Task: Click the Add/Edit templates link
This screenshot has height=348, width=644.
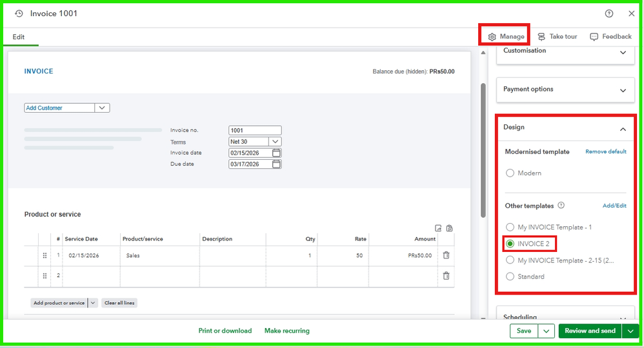Action: click(614, 206)
